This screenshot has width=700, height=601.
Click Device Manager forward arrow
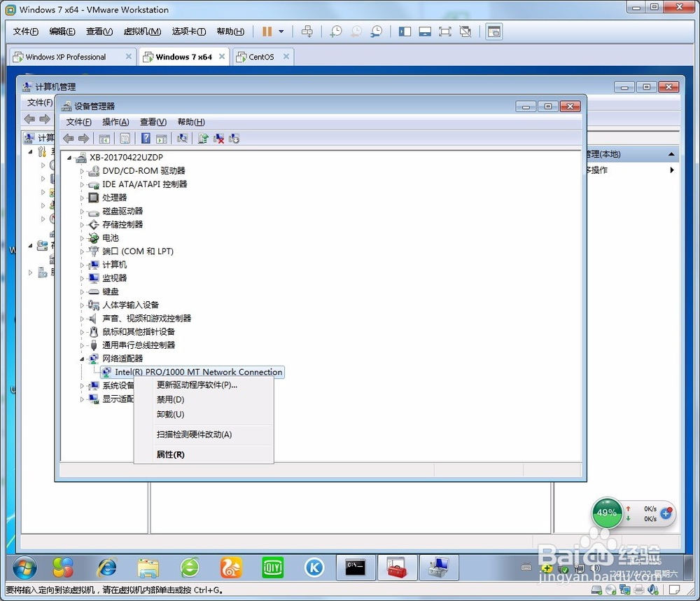[x=83, y=139]
